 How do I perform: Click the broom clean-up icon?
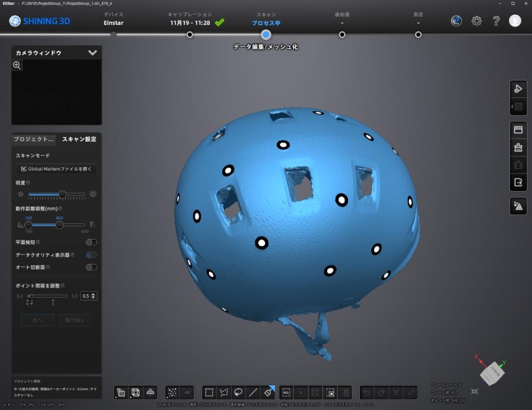coord(518,147)
